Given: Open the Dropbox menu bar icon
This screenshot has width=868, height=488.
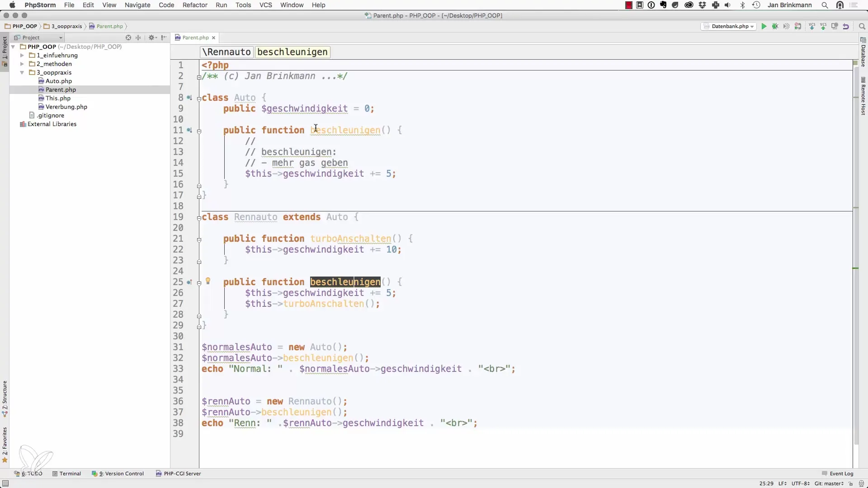Looking at the screenshot, I should pyautogui.click(x=702, y=5).
